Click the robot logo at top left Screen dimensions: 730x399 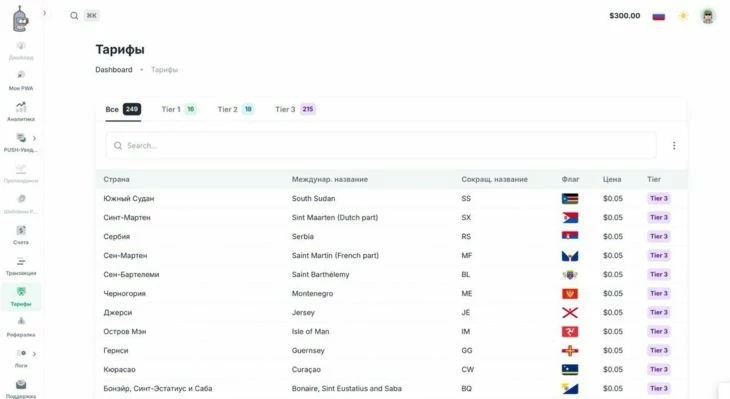[20, 19]
